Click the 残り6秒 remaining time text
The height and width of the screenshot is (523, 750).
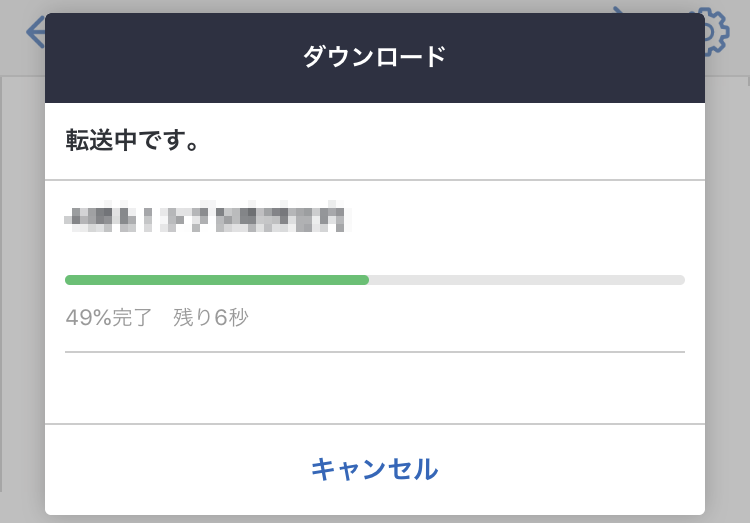210,317
